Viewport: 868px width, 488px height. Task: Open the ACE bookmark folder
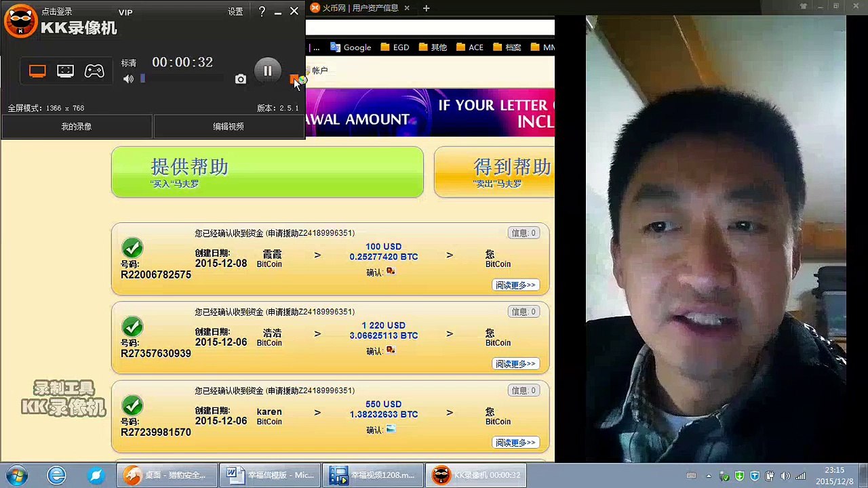pyautogui.click(x=469, y=47)
